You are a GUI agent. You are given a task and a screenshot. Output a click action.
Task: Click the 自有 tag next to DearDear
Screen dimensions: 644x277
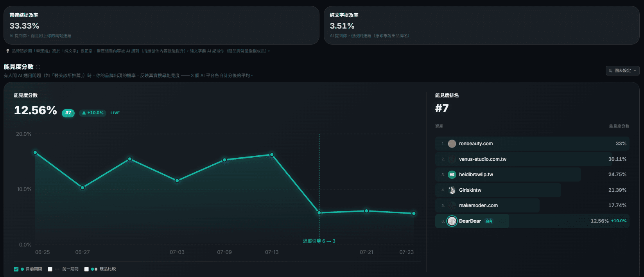[489, 221]
